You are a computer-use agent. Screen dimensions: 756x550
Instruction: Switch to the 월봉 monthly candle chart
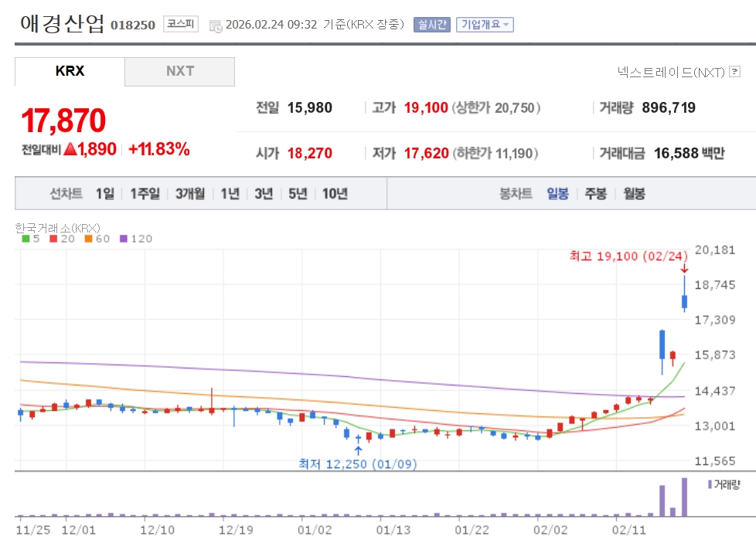[x=634, y=193]
